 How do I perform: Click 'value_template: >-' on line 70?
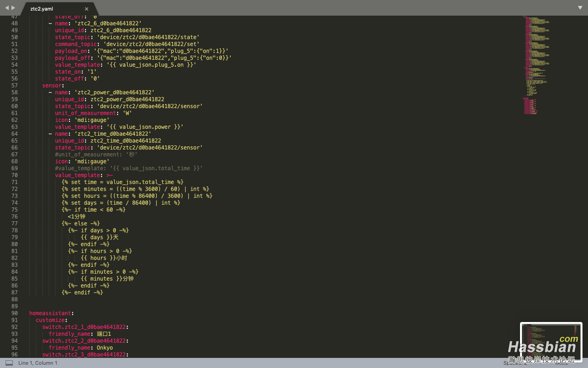84,175
